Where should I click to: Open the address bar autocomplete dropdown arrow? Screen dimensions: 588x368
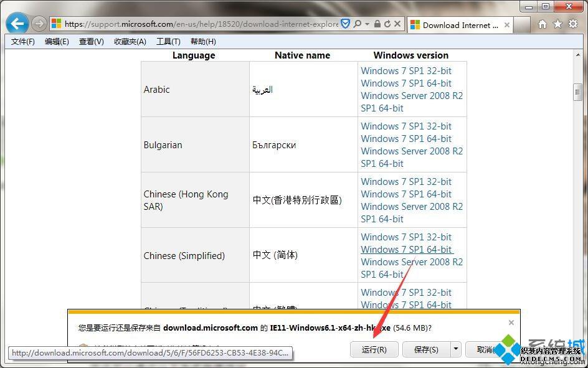(367, 24)
